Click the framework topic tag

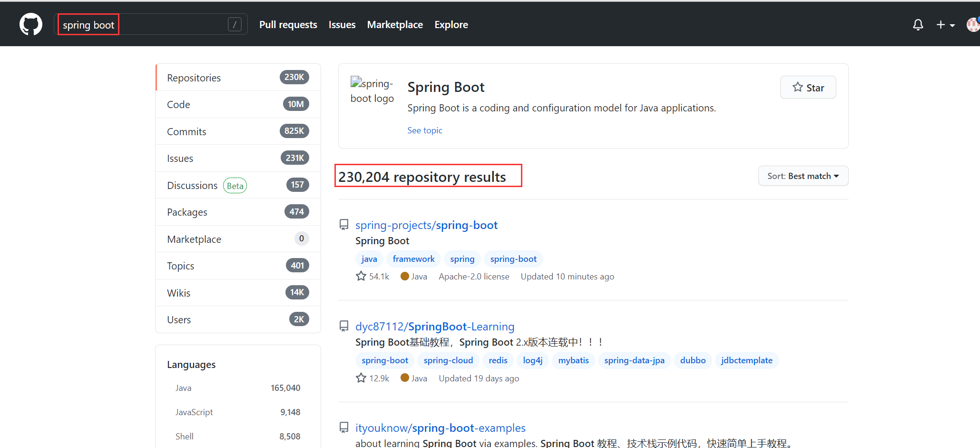pos(413,259)
